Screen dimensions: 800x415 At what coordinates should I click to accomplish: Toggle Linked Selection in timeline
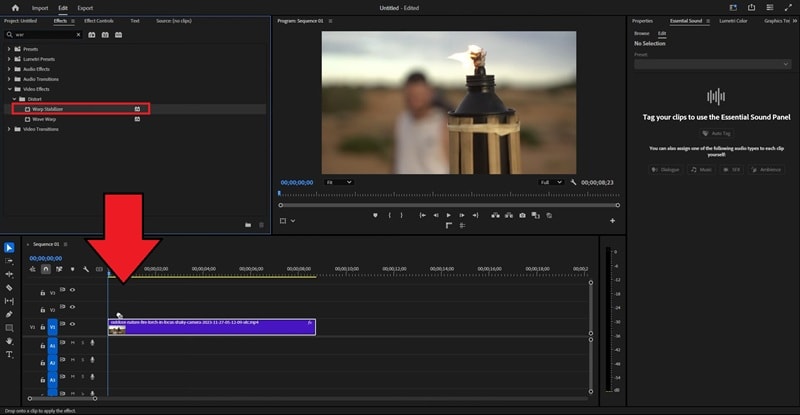tap(59, 269)
